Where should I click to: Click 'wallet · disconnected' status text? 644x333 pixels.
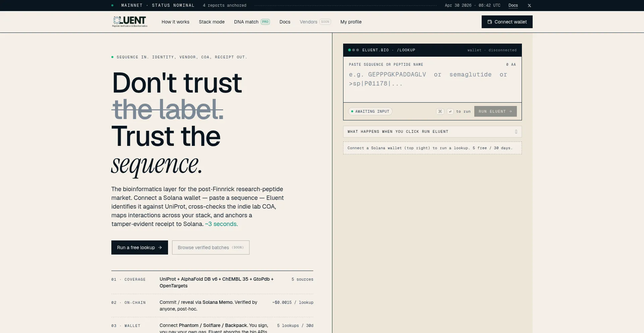coord(492,50)
